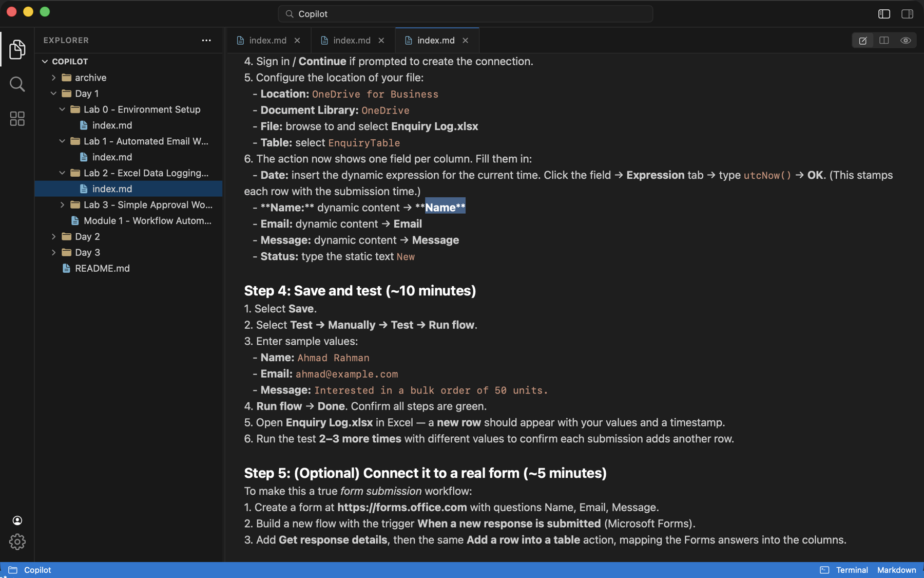Open Explorer more actions ellipsis
The width and height of the screenshot is (924, 578).
pos(206,40)
